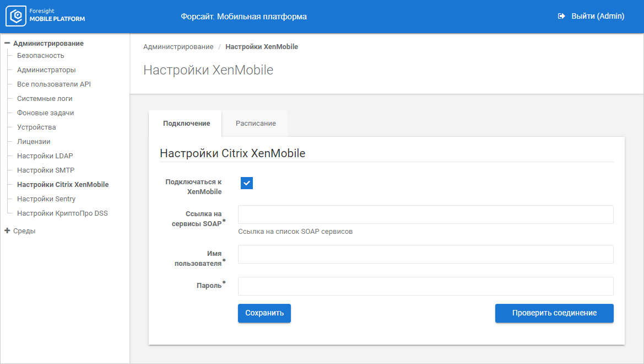This screenshot has width=644, height=364.
Task: Uncheck the Подключаться к XenMobile checkbox
Action: 247,183
